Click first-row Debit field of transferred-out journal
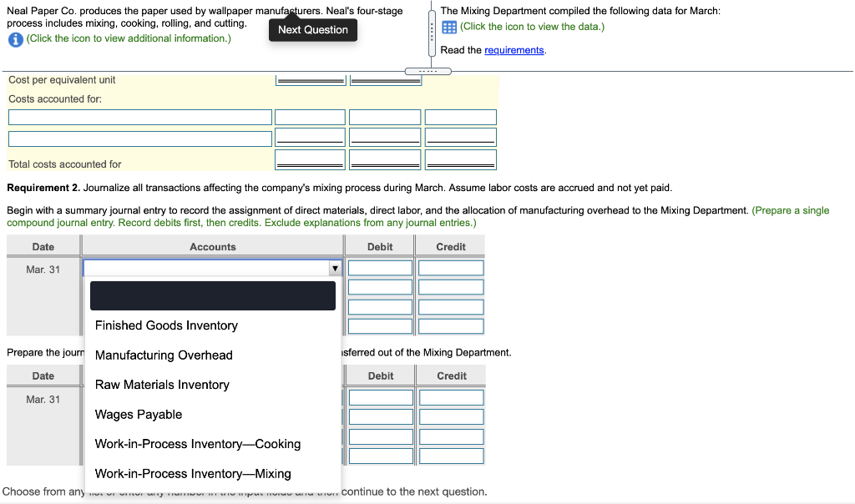Screen dimensions: 855x504 381,397
